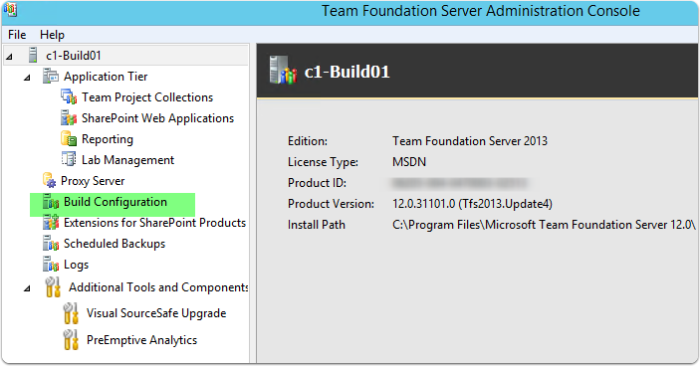
Task: Select the c1-Build01 tree label
Action: (73, 55)
